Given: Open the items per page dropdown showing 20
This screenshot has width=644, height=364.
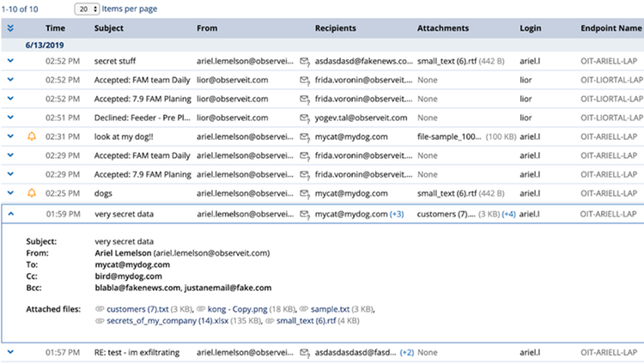Looking at the screenshot, I should tap(87, 9).
